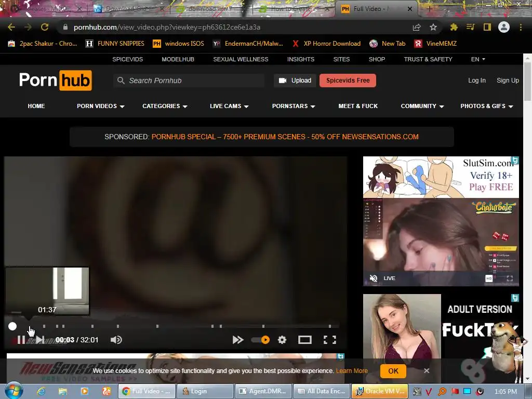Screen dimensions: 532x399
Task: Expand the PORN VIDEOS menu
Action: 100,106
